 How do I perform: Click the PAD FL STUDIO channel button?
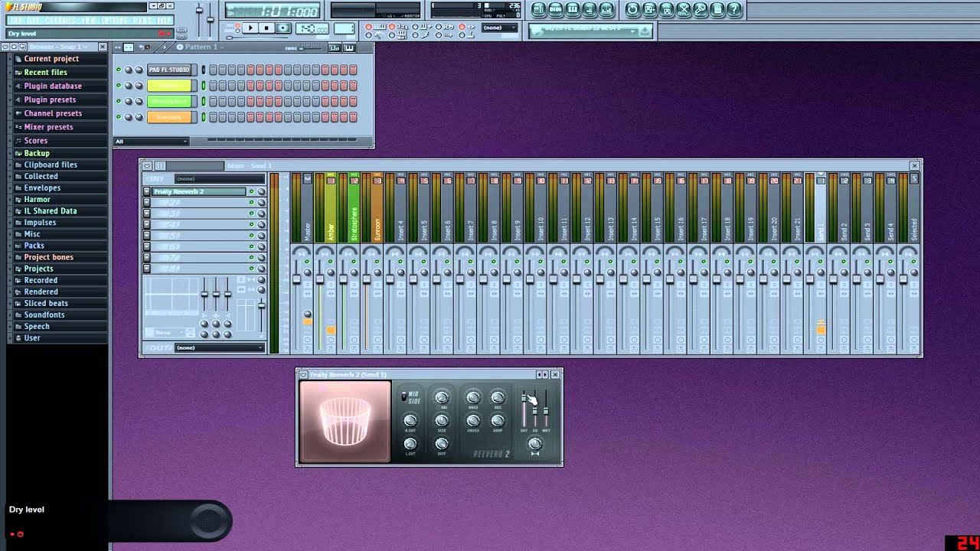(x=168, y=70)
